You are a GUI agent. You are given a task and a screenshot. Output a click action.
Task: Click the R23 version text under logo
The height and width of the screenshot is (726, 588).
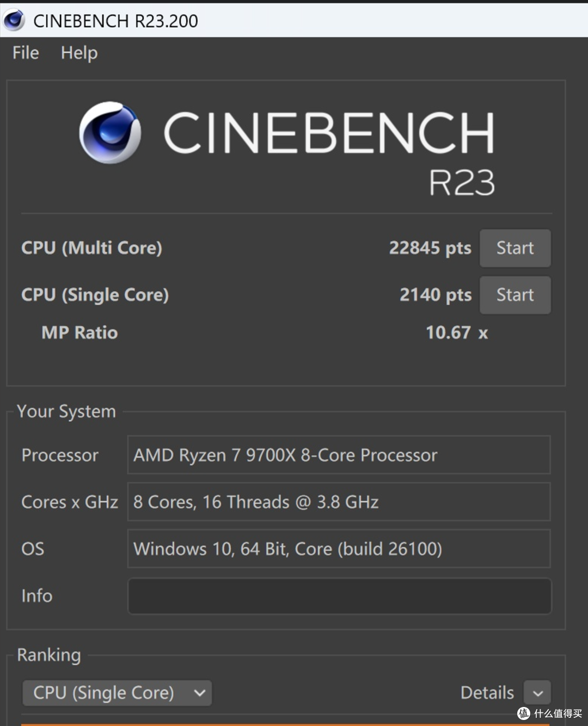(x=462, y=183)
